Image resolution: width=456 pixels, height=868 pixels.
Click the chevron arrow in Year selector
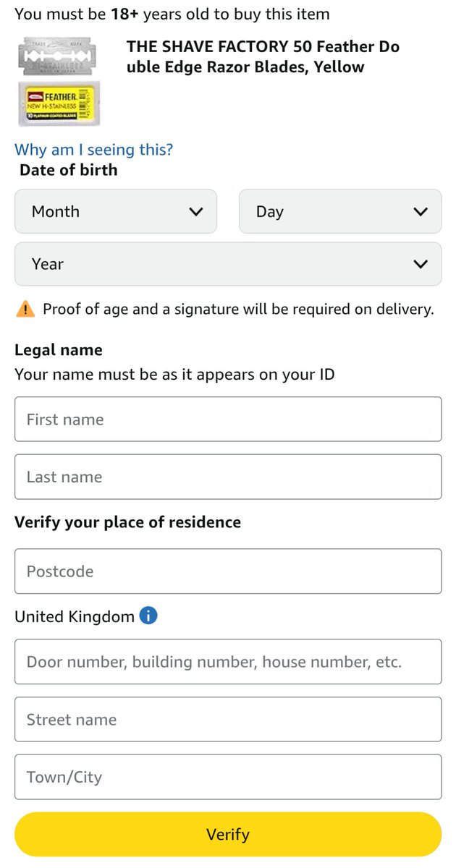[x=420, y=265]
